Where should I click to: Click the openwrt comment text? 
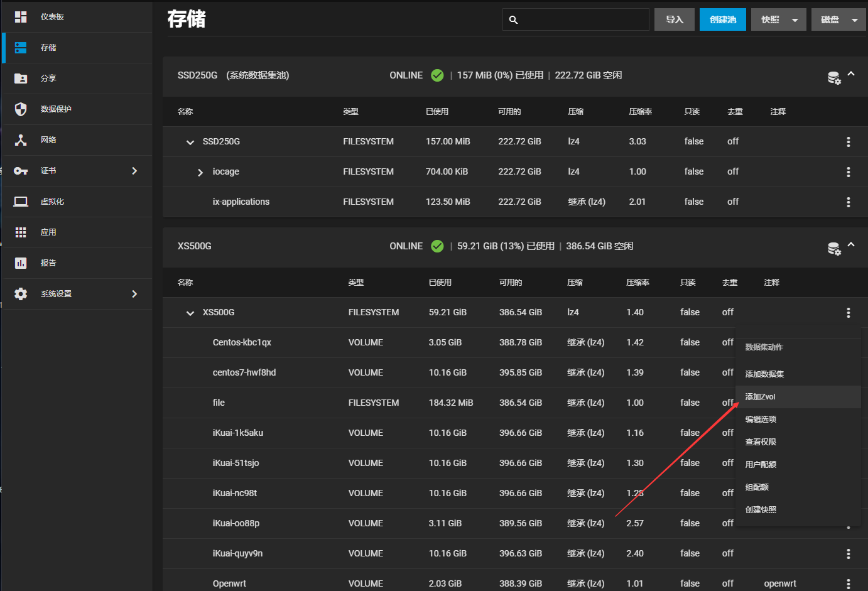(780, 583)
